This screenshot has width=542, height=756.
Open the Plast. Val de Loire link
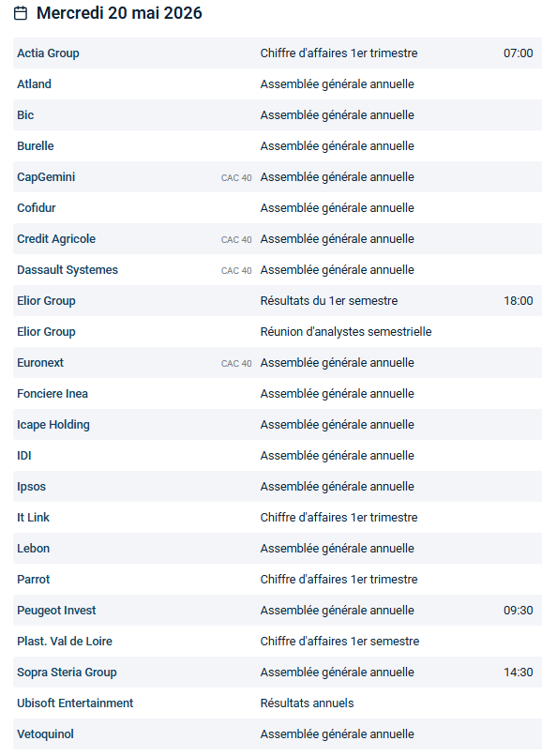click(x=65, y=642)
